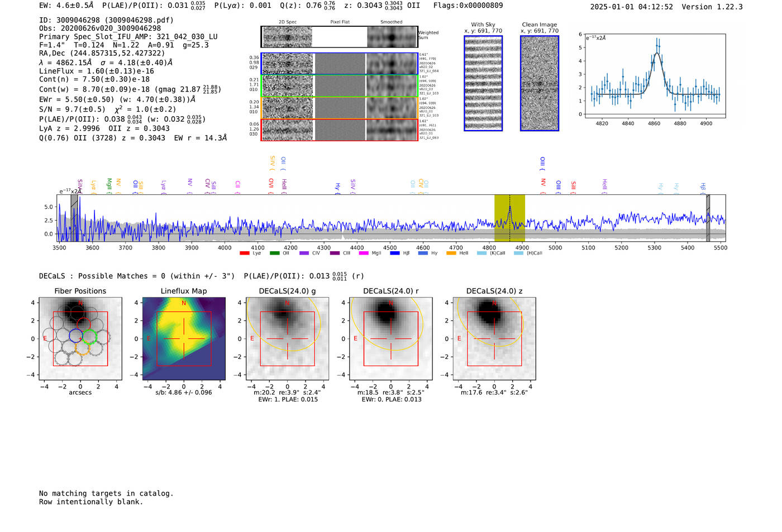782x532 pixels.
Task: Click the green OII legend swatch
Action: (274, 253)
